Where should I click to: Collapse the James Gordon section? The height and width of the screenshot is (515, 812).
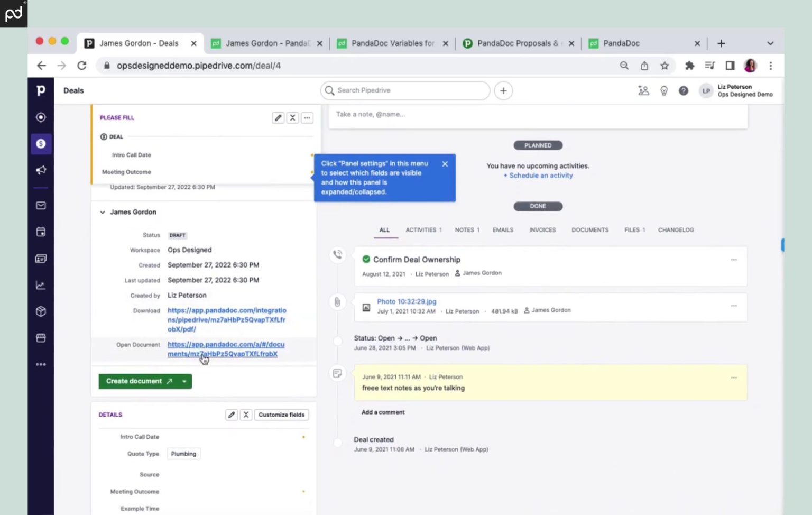103,213
